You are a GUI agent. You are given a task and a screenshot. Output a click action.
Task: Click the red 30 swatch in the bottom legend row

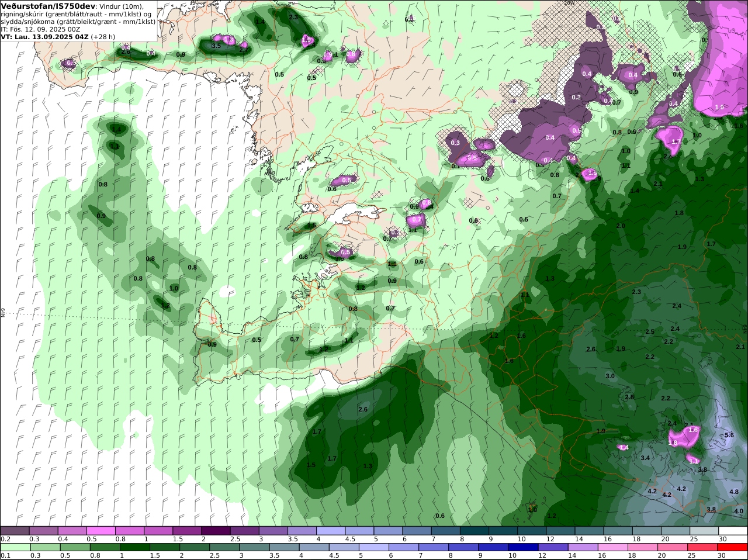tap(733, 547)
